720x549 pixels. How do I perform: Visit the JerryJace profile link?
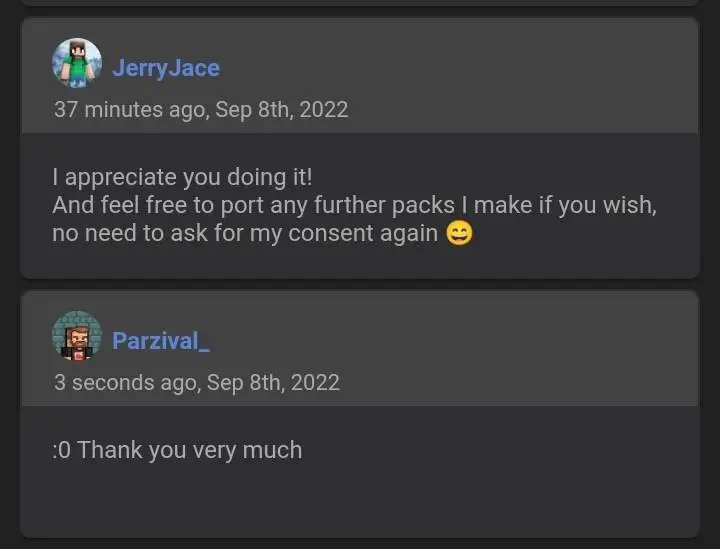(166, 68)
